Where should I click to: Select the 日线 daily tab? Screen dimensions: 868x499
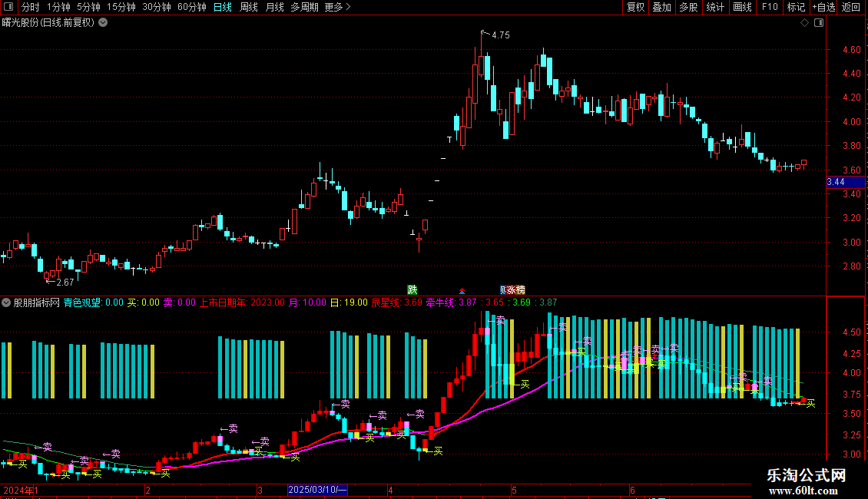click(x=223, y=7)
